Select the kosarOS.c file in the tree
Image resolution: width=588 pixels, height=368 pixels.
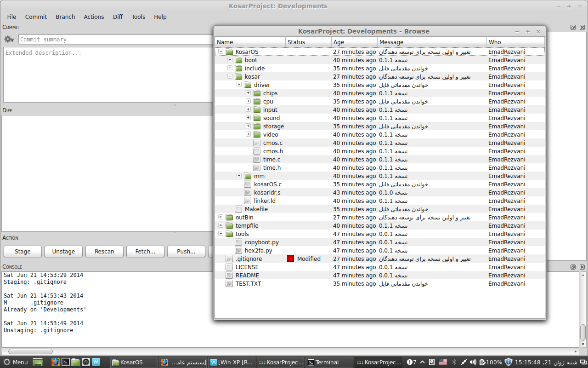(267, 184)
